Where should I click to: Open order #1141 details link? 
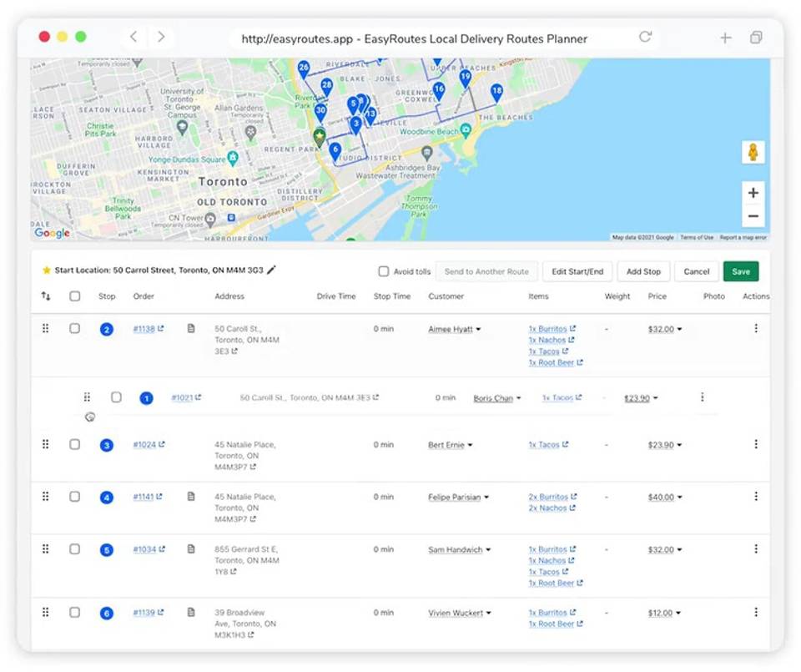147,497
